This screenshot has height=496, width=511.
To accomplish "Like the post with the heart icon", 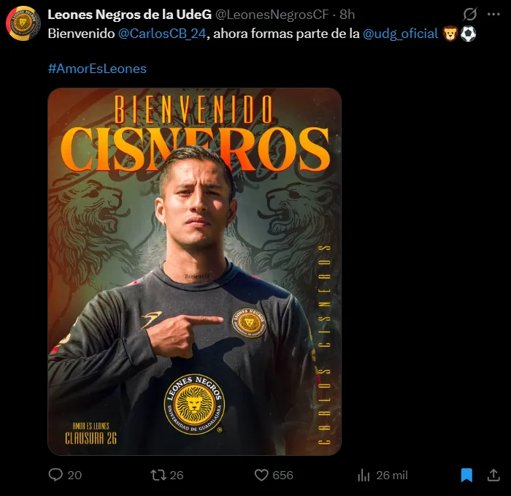I will [x=261, y=475].
